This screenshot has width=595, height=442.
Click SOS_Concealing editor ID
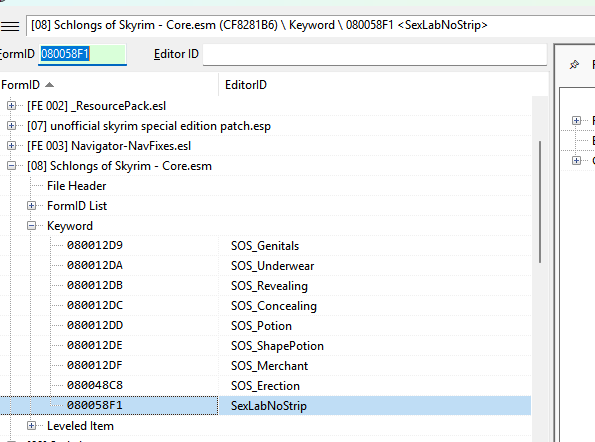[x=274, y=306]
